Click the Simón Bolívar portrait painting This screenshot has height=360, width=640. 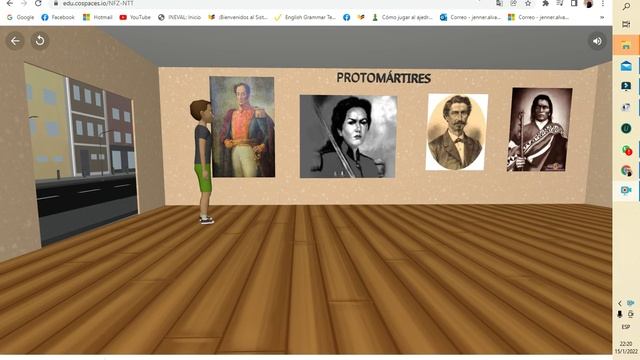pyautogui.click(x=242, y=127)
